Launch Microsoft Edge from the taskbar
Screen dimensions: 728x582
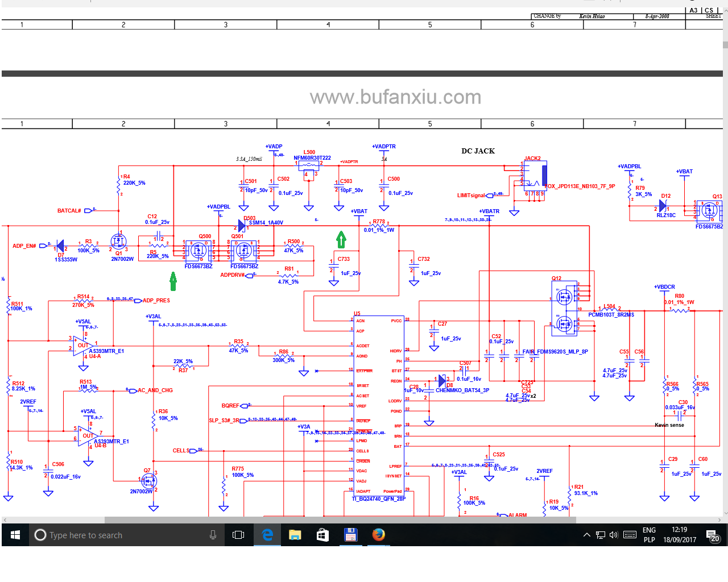[x=267, y=535]
